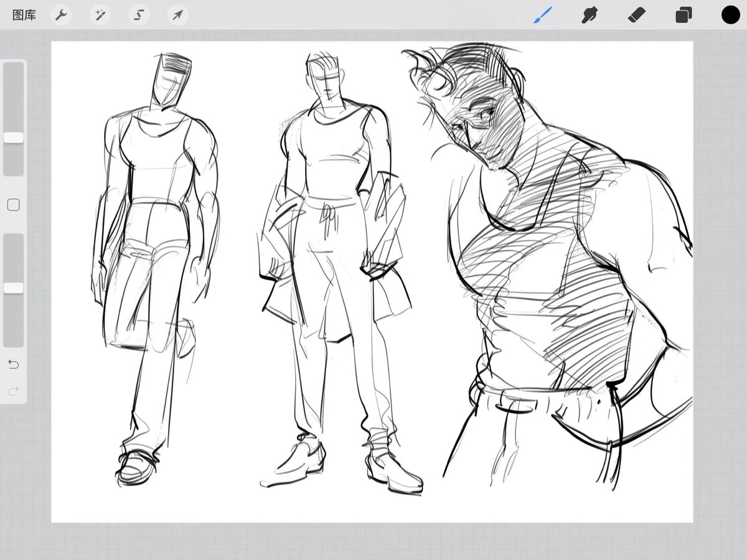The width and height of the screenshot is (747, 560).
Task: Tap the middle figure's shoes on canvas
Action: [342, 464]
